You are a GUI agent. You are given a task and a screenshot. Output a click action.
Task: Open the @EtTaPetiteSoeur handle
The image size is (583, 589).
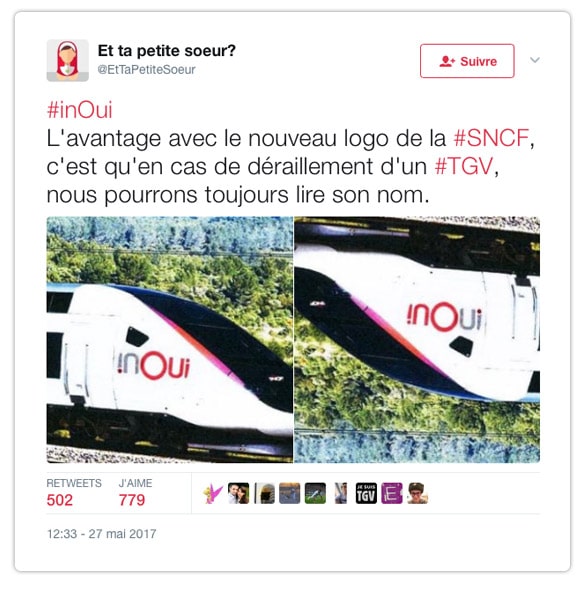click(147, 70)
